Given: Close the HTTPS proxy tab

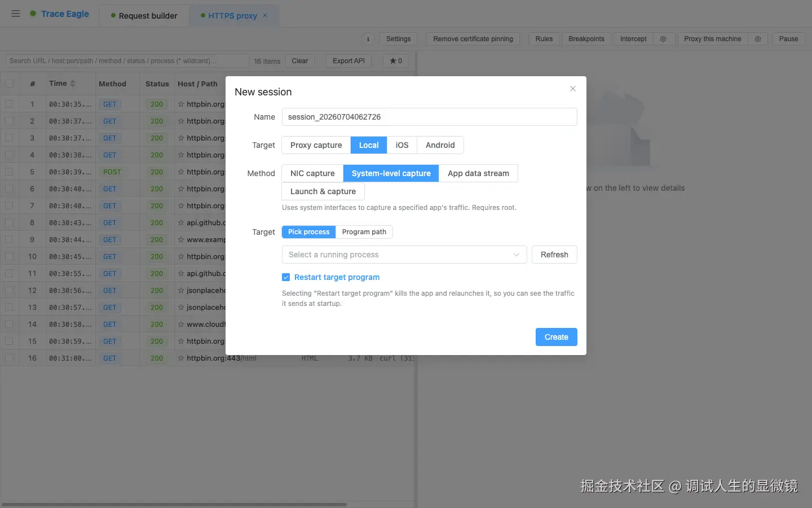Looking at the screenshot, I should coord(266,15).
